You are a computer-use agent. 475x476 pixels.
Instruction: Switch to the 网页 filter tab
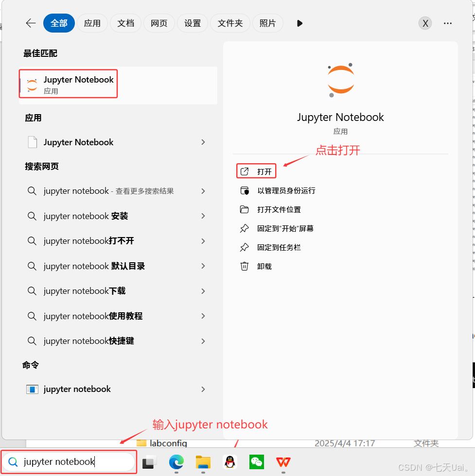coord(159,23)
